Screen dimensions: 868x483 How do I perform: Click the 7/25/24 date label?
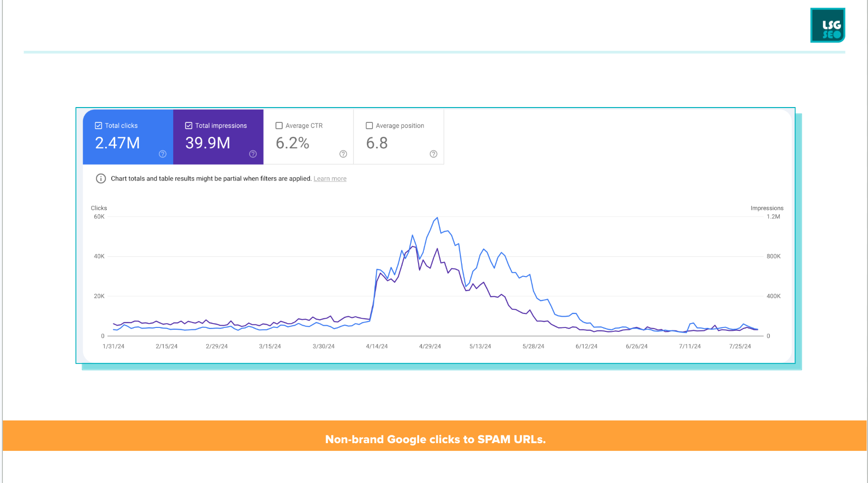point(740,346)
